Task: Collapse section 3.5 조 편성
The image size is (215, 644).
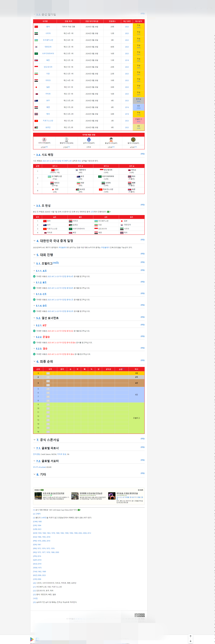Action: [x=34, y=205]
